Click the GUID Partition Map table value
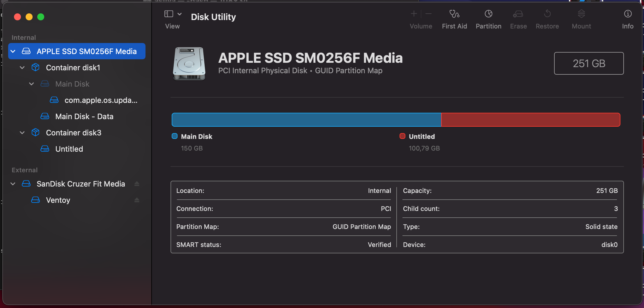This screenshot has height=308, width=644. click(362, 227)
